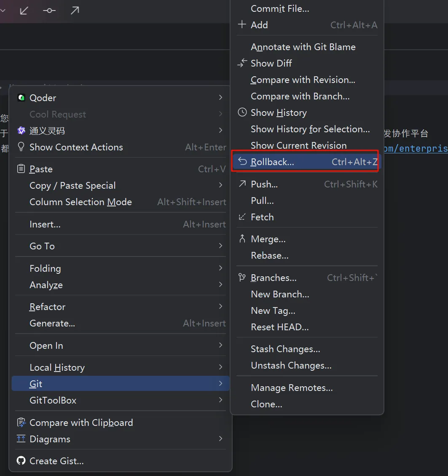Screen dimensions: 448x476
Task: Expand the Folding submenu arrow
Action: (x=221, y=268)
